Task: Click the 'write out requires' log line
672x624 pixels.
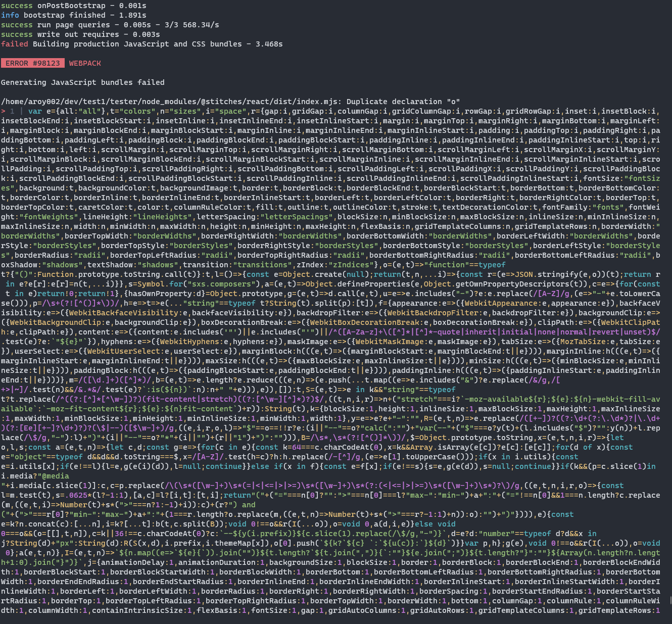Action: (x=80, y=34)
